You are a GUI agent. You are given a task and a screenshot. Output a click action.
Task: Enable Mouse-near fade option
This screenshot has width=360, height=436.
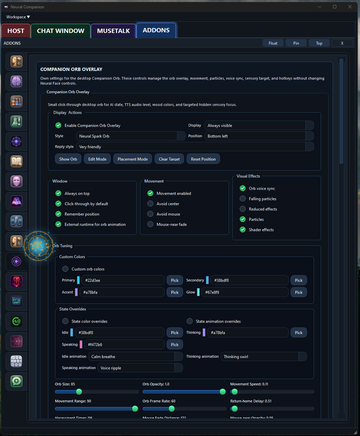click(x=150, y=224)
